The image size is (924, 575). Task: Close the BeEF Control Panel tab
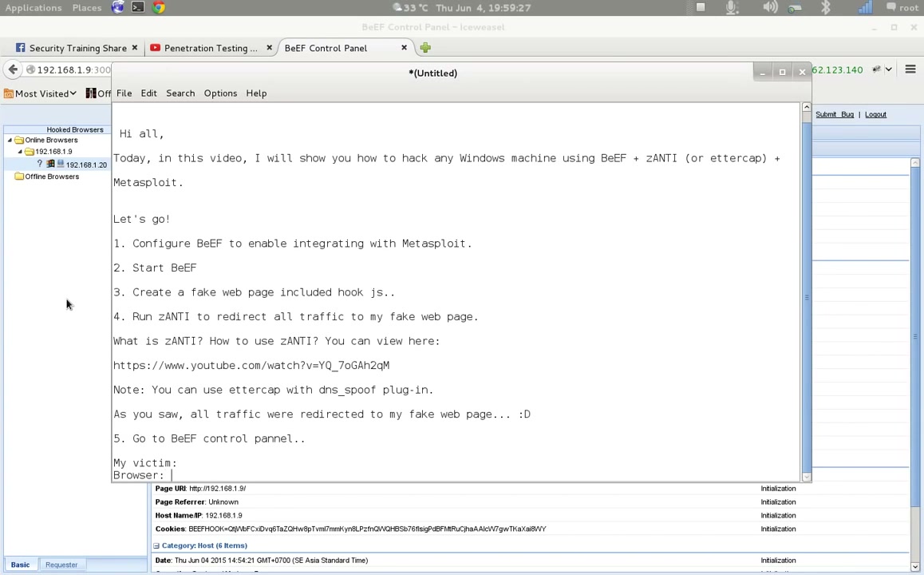coord(405,48)
